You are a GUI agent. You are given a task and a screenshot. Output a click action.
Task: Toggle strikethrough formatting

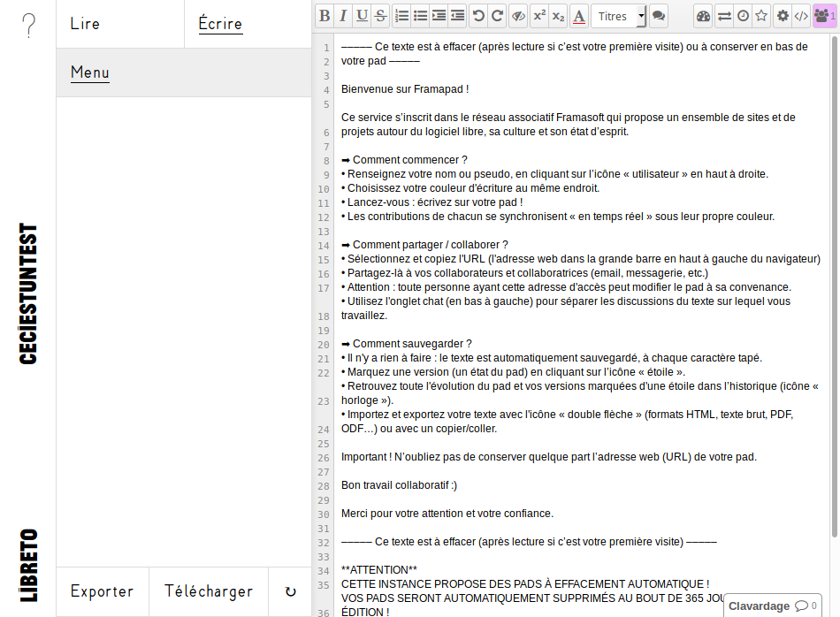(x=381, y=16)
